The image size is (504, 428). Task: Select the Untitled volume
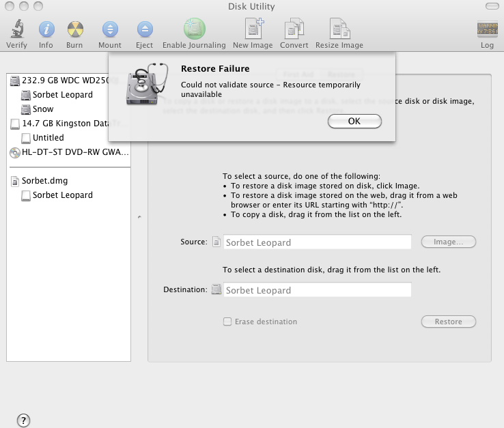pos(42,138)
